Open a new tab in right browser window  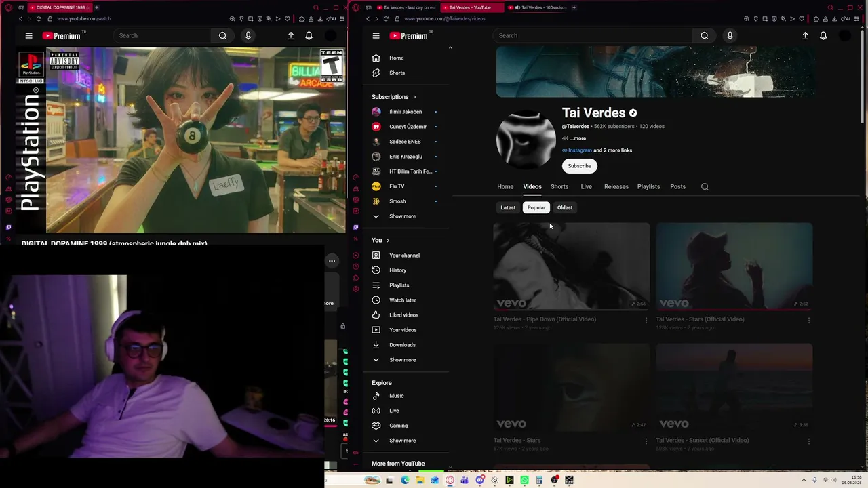coord(574,7)
